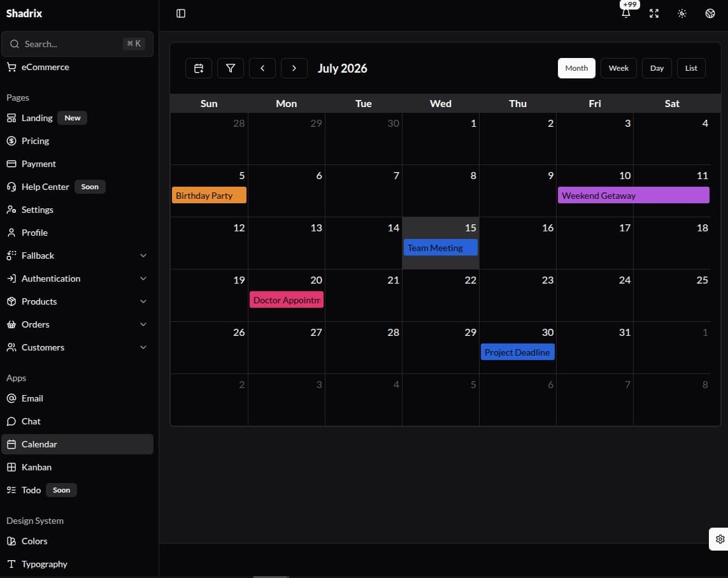Select July 31 in the calendar
This screenshot has height=578, width=728.
coord(595,347)
